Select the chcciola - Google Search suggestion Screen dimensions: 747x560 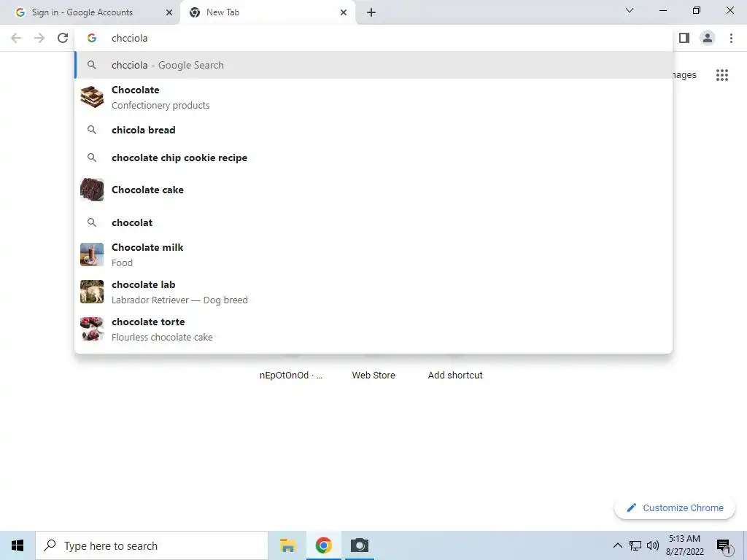pyautogui.click(x=373, y=65)
